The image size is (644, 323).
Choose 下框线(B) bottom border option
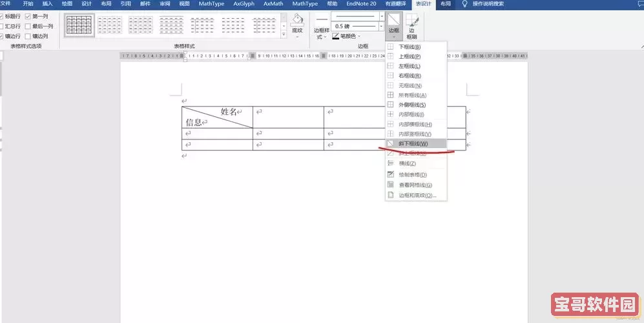[415, 47]
